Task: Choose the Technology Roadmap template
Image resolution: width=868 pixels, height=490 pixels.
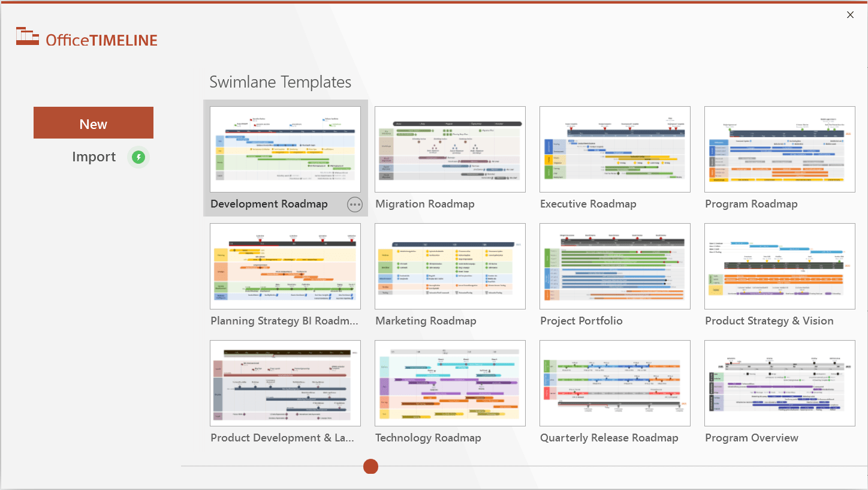Action: tap(450, 383)
